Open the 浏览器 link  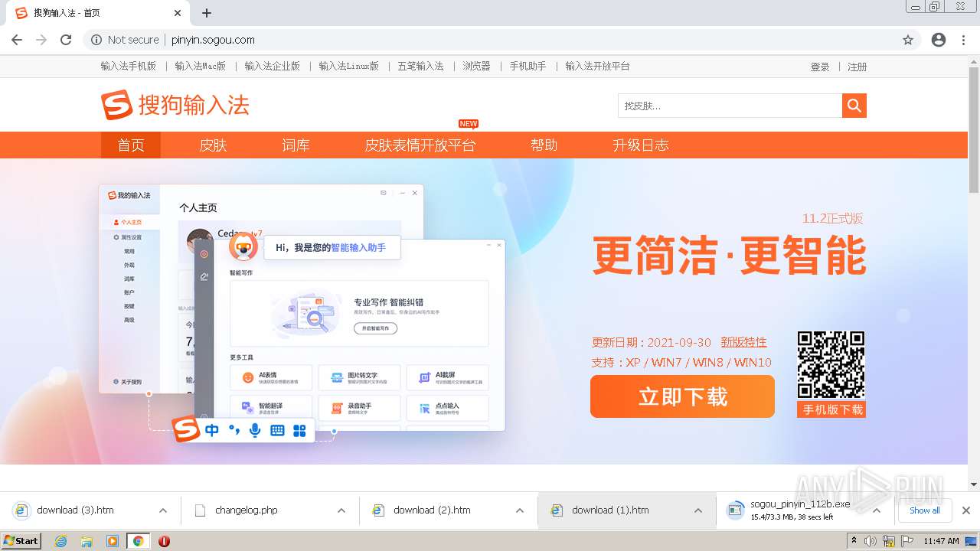point(476,66)
